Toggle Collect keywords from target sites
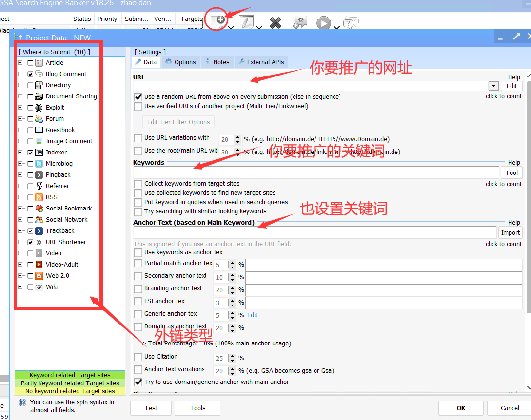 point(137,184)
